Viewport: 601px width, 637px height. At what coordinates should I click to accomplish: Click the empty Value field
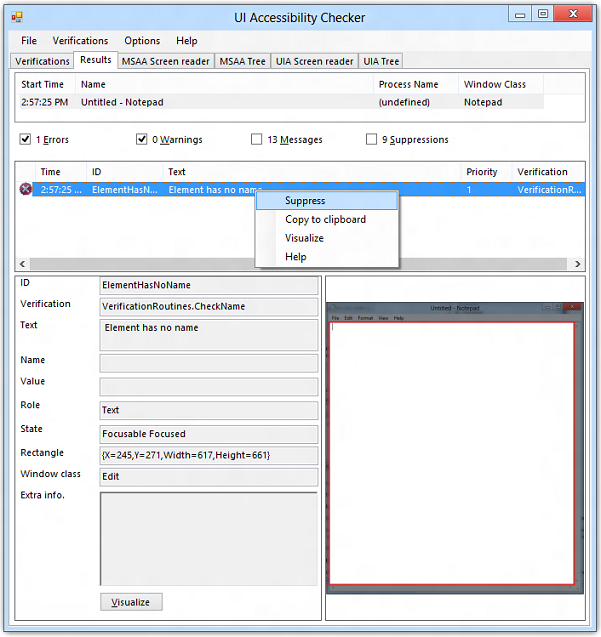point(208,386)
